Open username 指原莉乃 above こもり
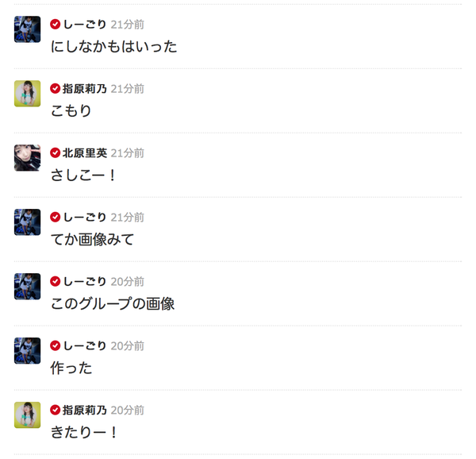 tap(85, 89)
